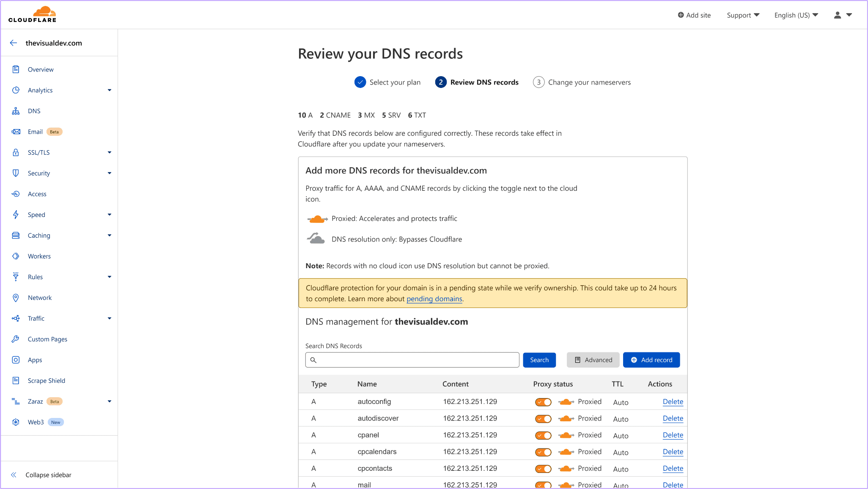
Task: Expand the Rules sidebar section arrow
Action: point(110,277)
